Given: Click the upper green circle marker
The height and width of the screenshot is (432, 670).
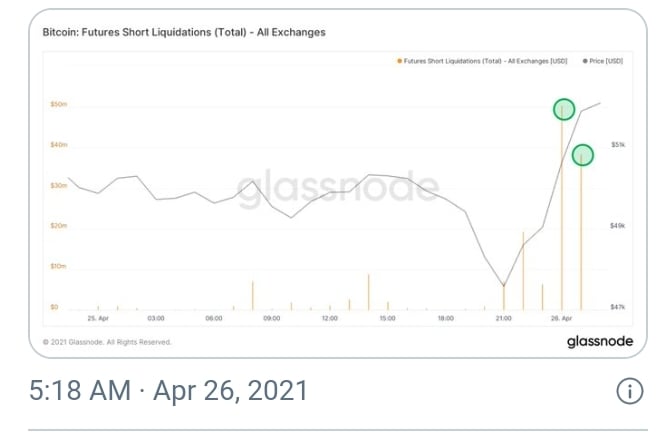Looking at the screenshot, I should point(564,109).
